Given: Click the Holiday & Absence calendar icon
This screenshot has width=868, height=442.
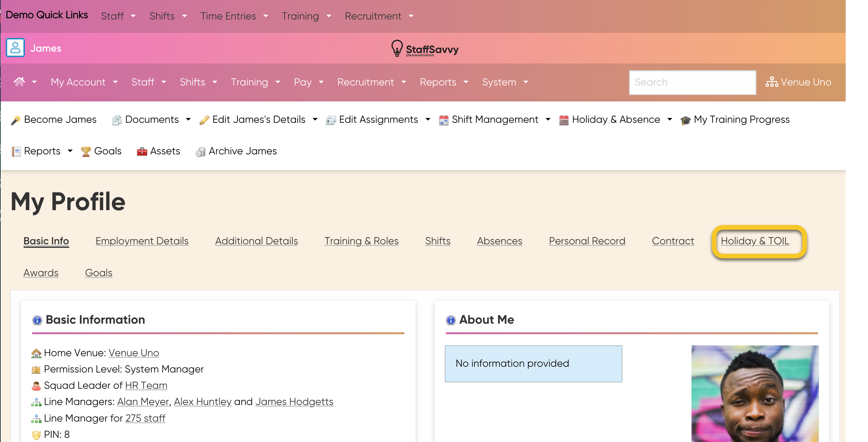Looking at the screenshot, I should point(564,120).
